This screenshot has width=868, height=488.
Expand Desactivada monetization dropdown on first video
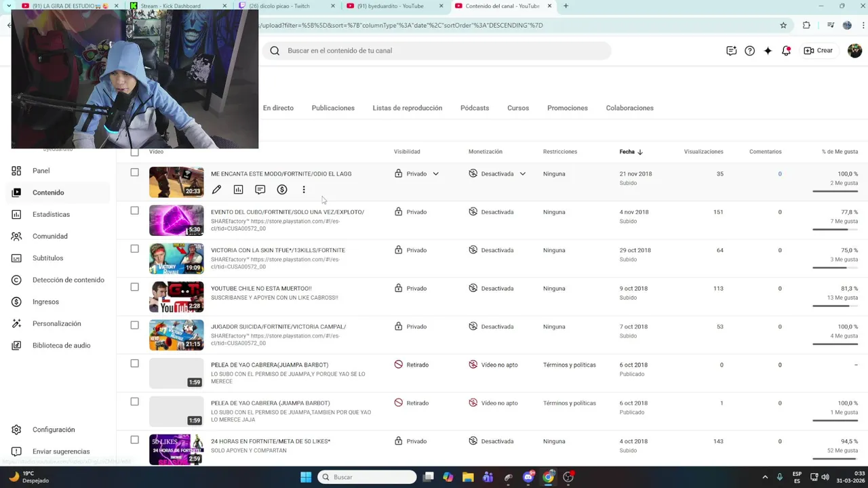click(x=523, y=174)
